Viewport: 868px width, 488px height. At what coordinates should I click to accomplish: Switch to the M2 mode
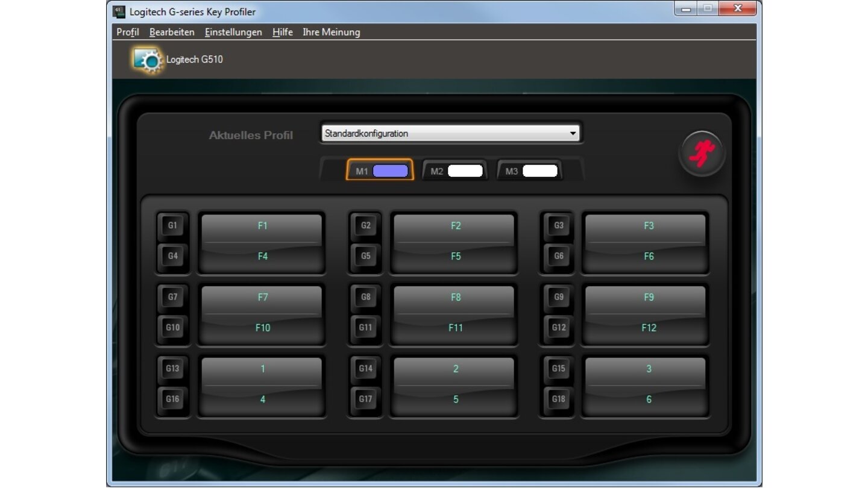coord(454,171)
